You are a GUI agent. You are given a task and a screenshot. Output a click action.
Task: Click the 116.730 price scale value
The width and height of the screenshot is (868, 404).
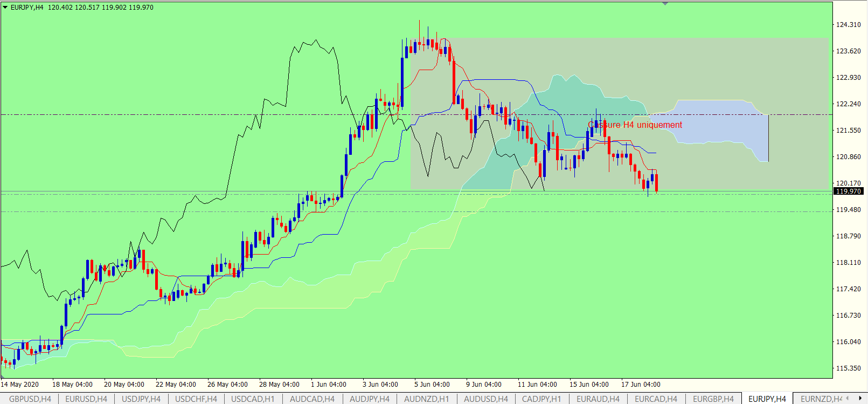(848, 316)
